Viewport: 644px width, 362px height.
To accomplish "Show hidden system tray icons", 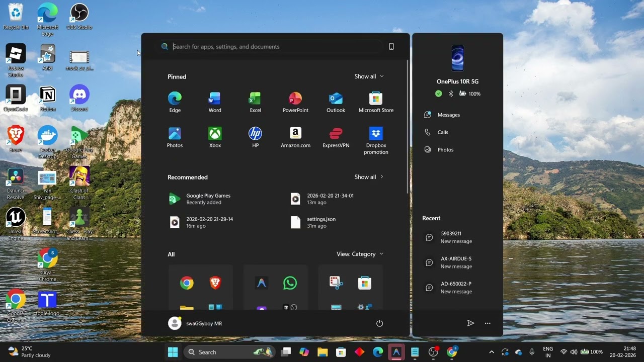I will (x=492, y=352).
